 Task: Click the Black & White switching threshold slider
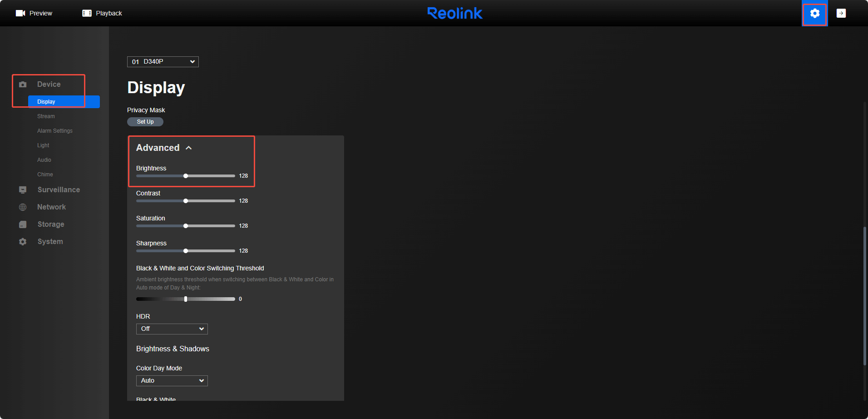186,299
